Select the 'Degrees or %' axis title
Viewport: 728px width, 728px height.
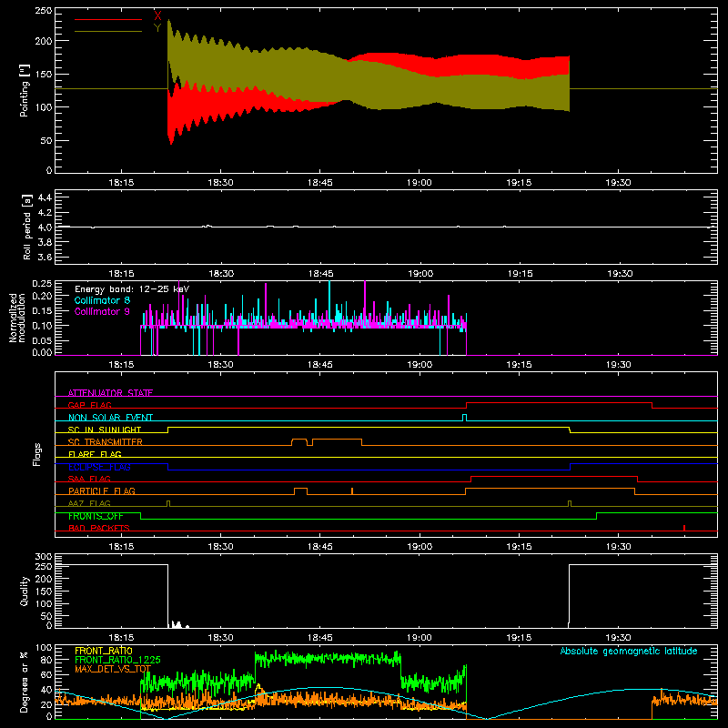[x=25, y=682]
